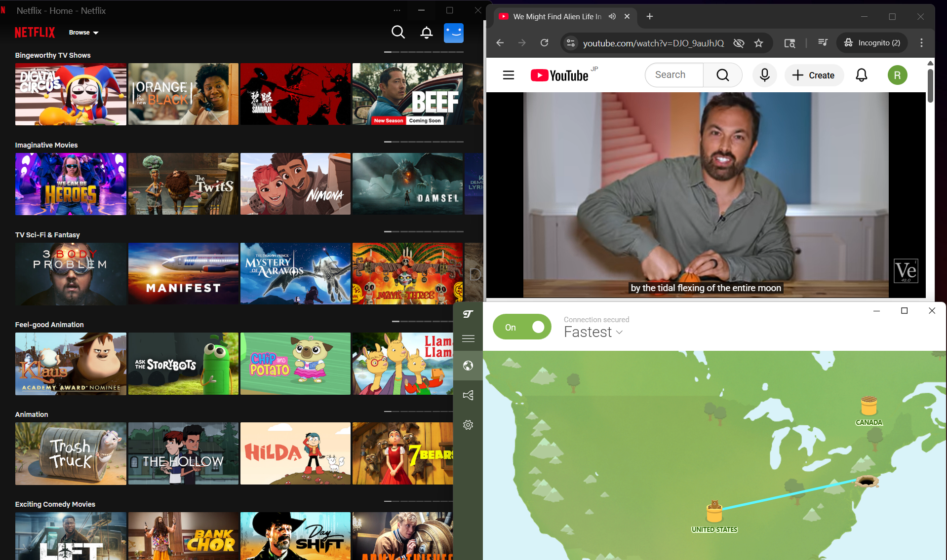Open Netflix search magnifier icon
Viewport: 947px width, 560px height.
tap(398, 33)
